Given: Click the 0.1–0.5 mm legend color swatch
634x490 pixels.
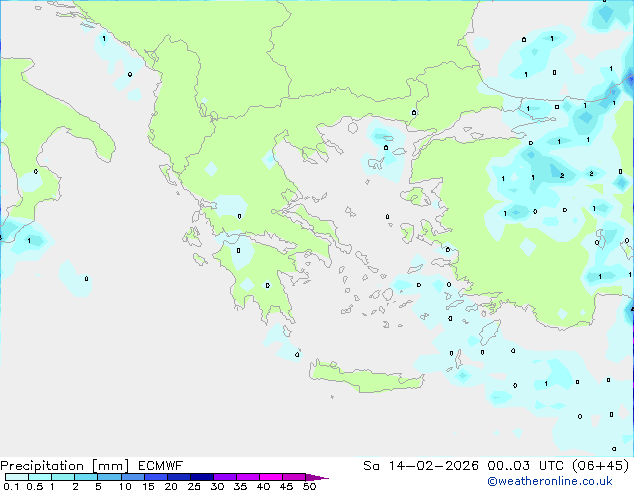Looking at the screenshot, I should (x=17, y=477).
